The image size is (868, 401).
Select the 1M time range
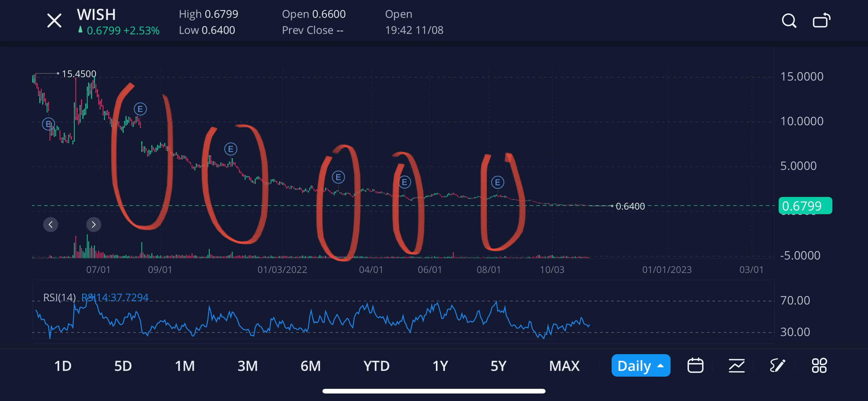click(185, 366)
